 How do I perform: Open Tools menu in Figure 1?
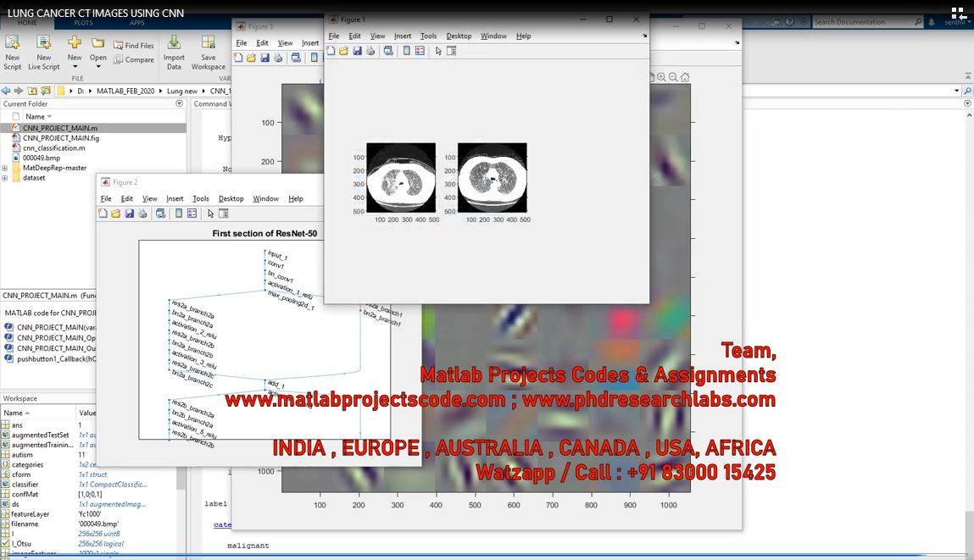point(429,36)
